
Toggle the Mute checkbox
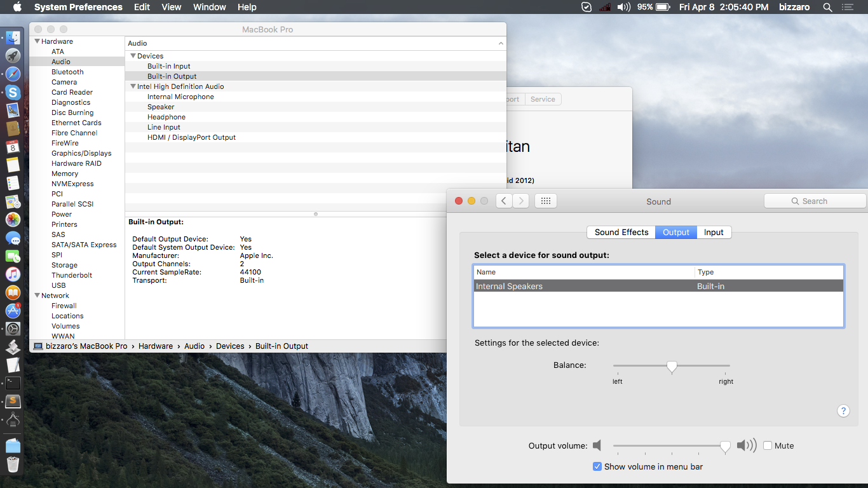coord(768,445)
